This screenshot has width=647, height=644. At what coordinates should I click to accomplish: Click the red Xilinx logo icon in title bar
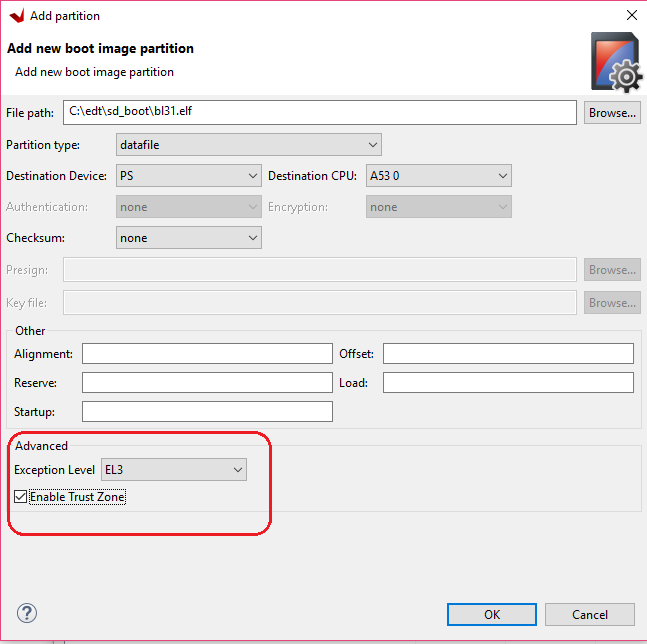tap(17, 16)
